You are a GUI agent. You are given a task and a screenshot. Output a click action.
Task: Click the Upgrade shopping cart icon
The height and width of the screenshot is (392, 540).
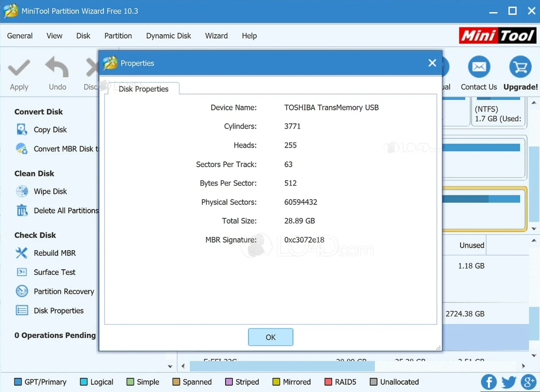click(520, 67)
